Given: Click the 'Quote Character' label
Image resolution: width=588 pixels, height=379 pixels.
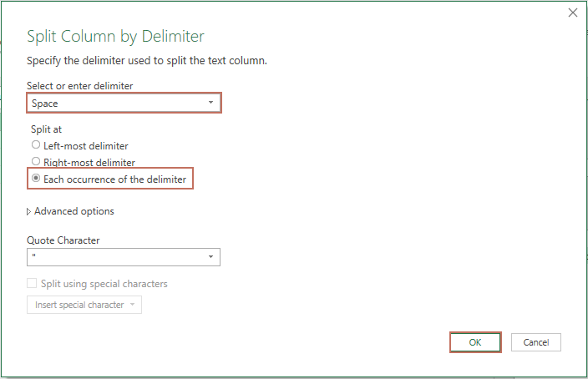Looking at the screenshot, I should click(x=63, y=240).
